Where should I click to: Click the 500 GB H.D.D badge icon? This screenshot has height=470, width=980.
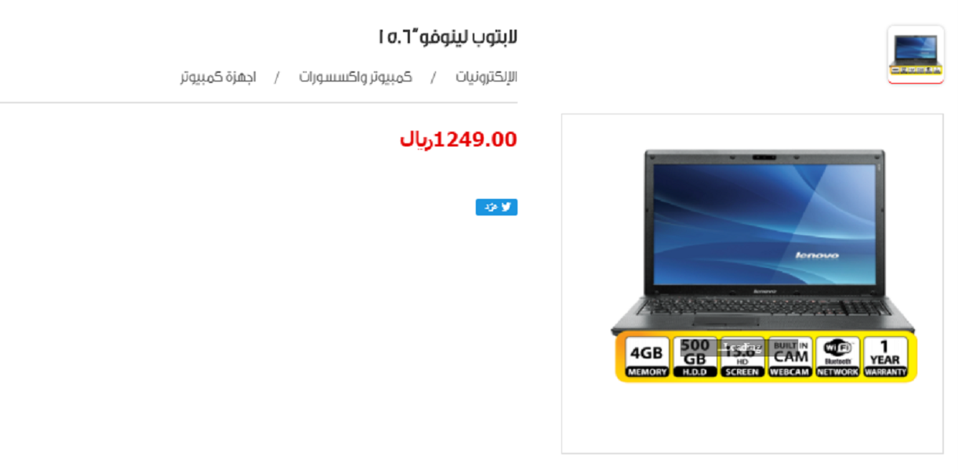695,357
